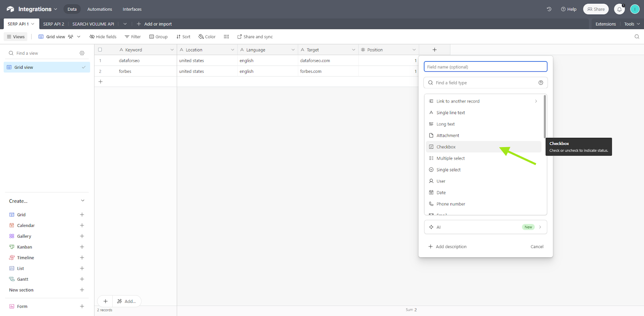
Task: Open the Tools dropdown
Action: tap(632, 24)
